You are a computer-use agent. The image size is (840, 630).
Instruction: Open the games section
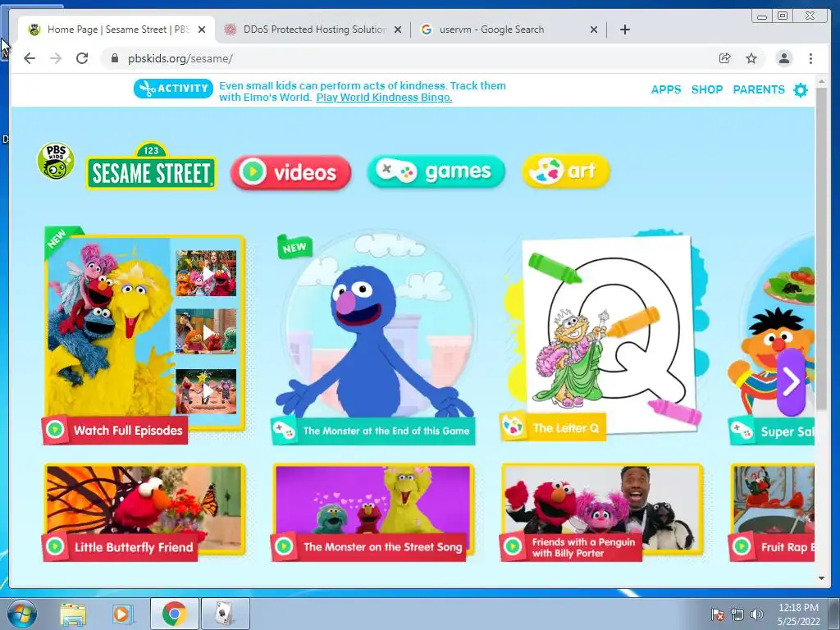point(436,171)
